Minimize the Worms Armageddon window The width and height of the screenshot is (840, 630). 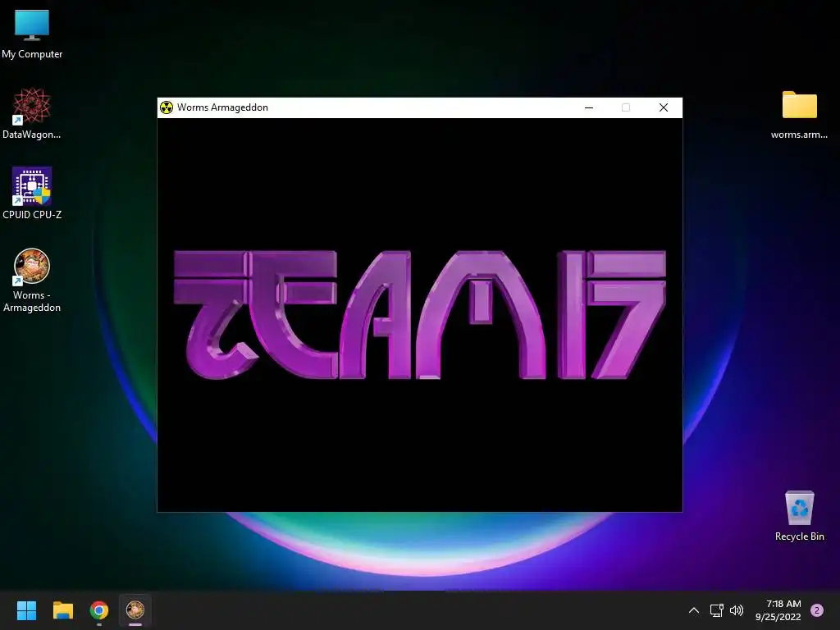coord(589,107)
